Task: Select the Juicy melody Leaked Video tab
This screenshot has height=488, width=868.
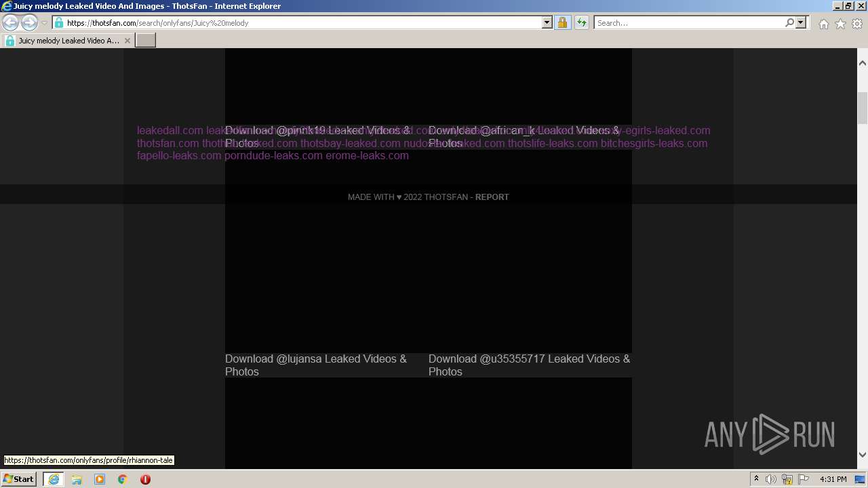Action: tap(68, 41)
